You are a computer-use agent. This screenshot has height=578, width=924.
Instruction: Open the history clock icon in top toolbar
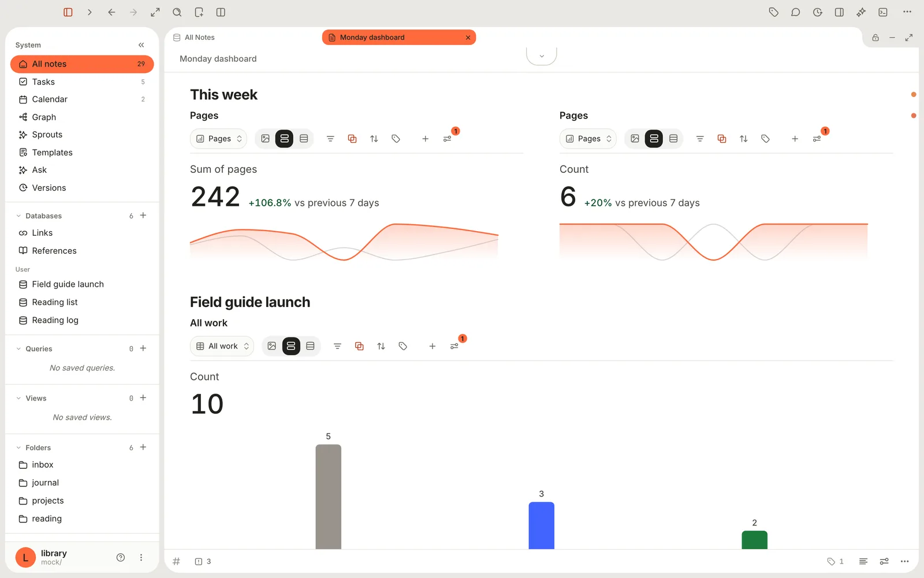[818, 12]
